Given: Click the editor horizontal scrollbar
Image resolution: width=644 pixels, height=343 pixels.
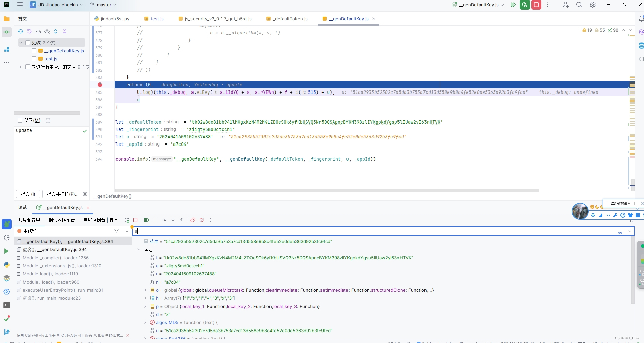Looking at the screenshot, I should 327,190.
